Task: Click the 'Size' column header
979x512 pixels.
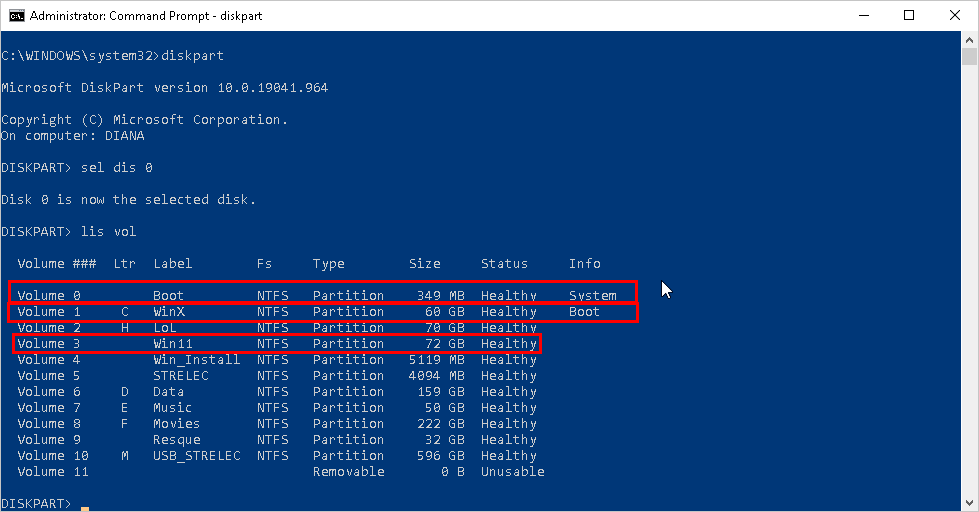Action: point(425,263)
